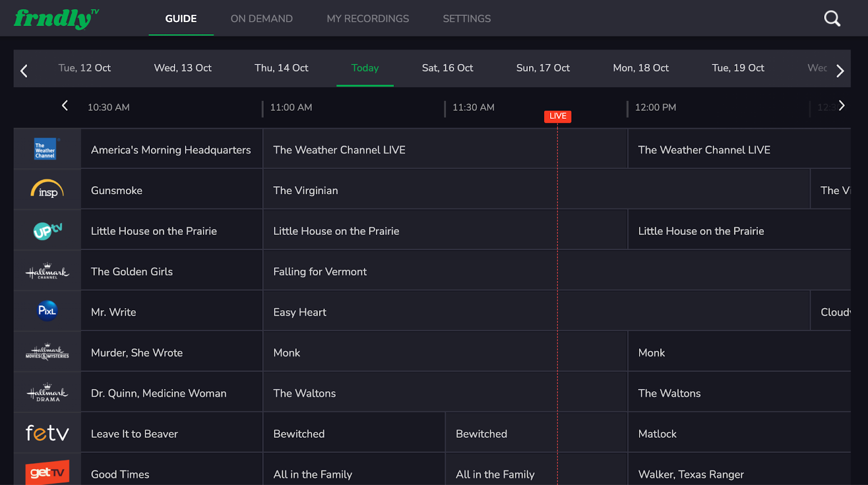868x485 pixels.
Task: Select the Hallmark Channel logo
Action: 47,271
